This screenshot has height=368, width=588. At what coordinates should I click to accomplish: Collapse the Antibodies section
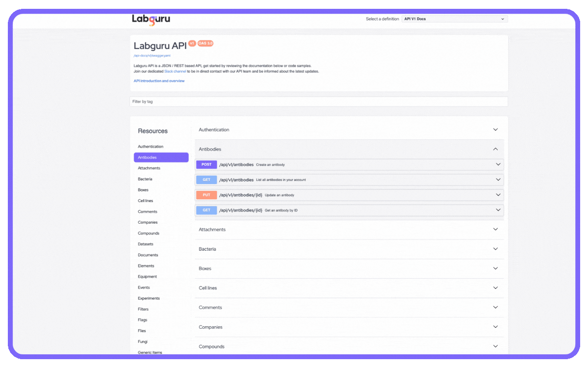(x=495, y=149)
